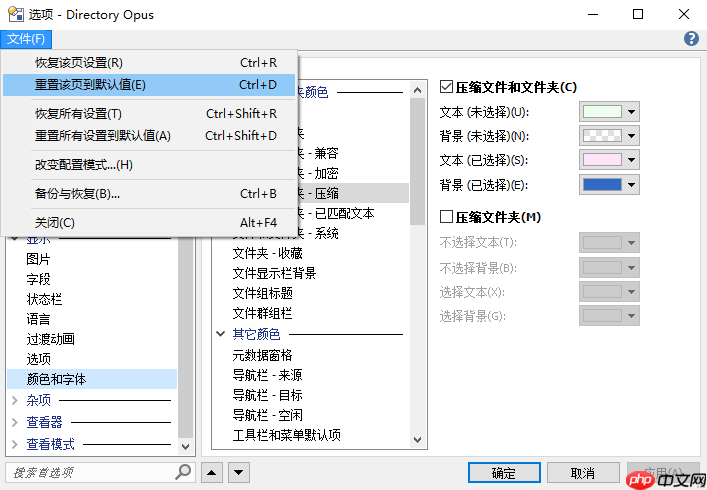The image size is (707, 490).
Task: Click the light green 文本 (未选择) swatch
Action: (602, 111)
